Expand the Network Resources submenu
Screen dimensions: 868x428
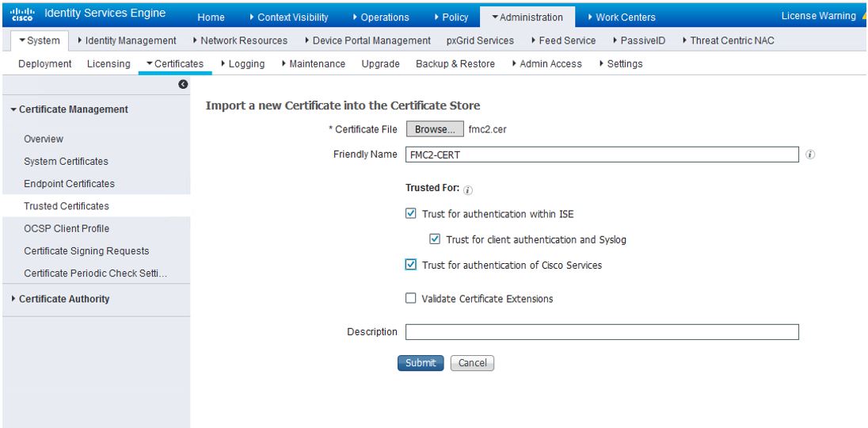click(240, 40)
